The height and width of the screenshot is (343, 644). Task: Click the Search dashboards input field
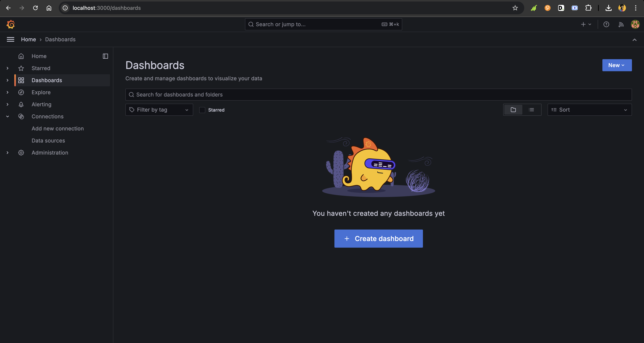click(379, 94)
